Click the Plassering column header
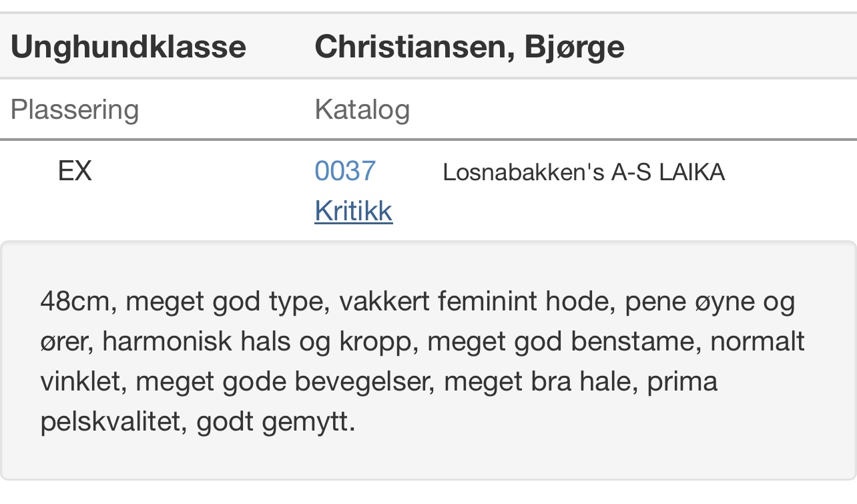The image size is (857, 504). pos(75,109)
